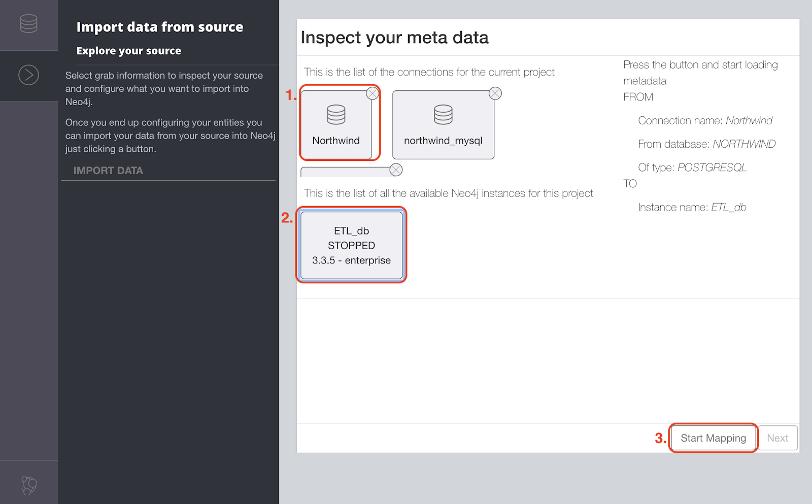Click the Northwind database cylinder icon
Screen dimensions: 812x504
pyautogui.click(x=336, y=115)
